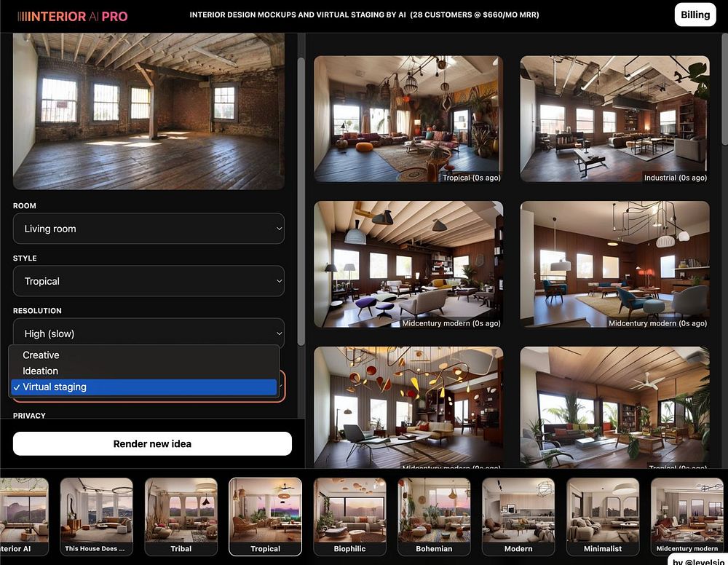Click the left panel vertical scrollbar
This screenshot has width=728, height=565.
tap(301, 202)
